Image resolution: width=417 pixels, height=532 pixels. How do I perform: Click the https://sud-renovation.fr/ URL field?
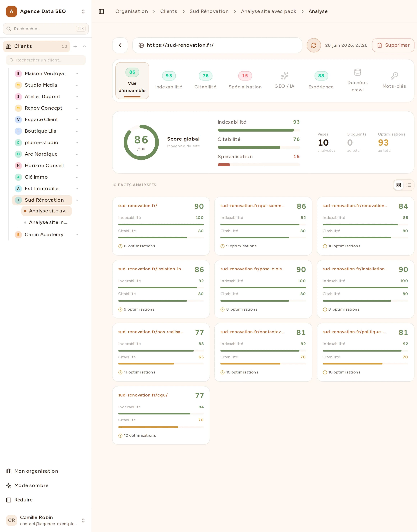pos(217,45)
